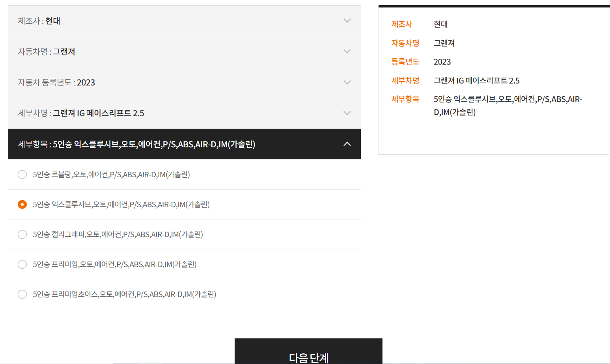Select the 5인승 캘리그래피 radio button
The image size is (610, 364).
pyautogui.click(x=22, y=234)
